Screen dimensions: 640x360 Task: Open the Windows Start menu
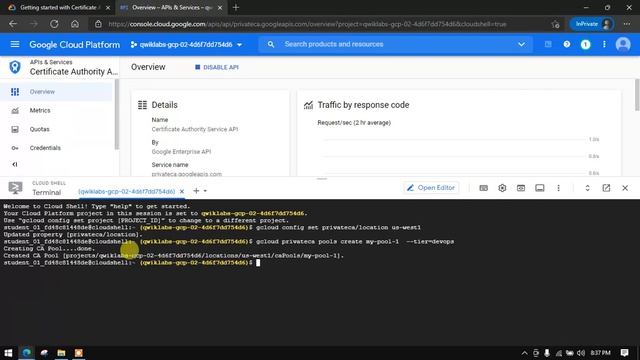pos(8,353)
